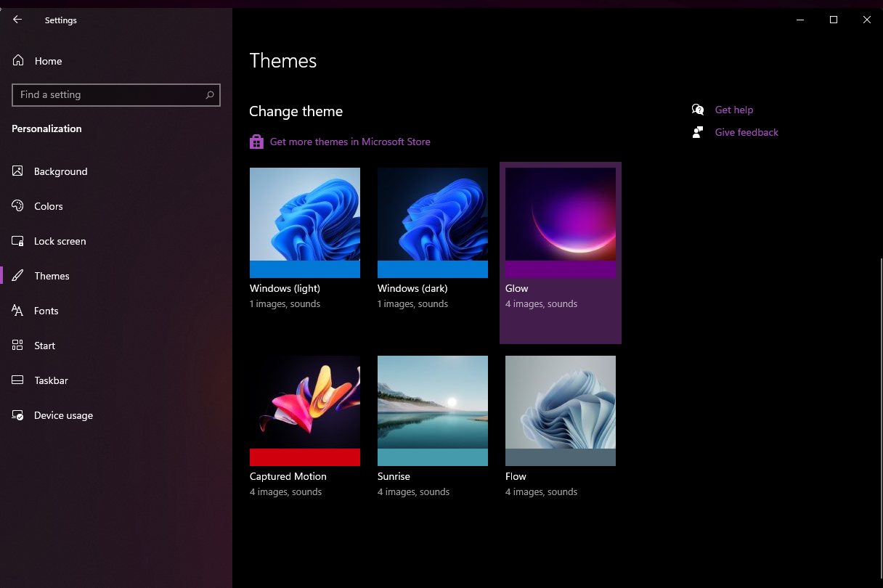The height and width of the screenshot is (588, 883).
Task: Click the Background picture icon
Action: (18, 171)
